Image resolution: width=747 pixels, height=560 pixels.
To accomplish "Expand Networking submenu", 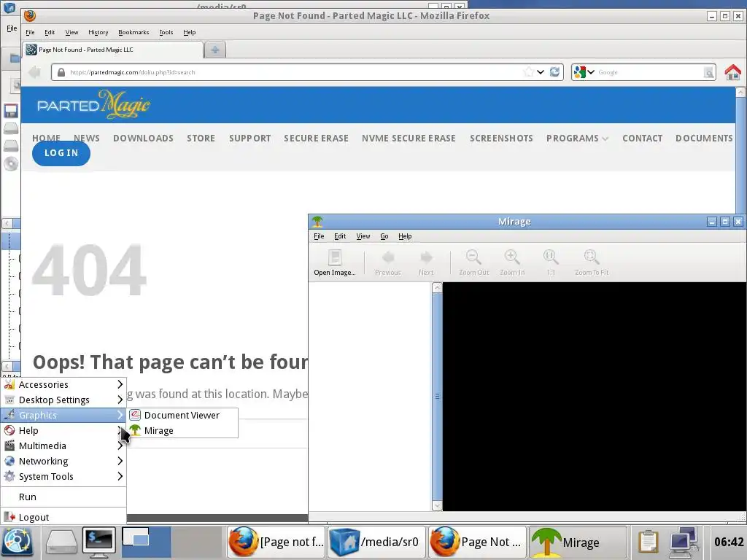I will [63, 461].
